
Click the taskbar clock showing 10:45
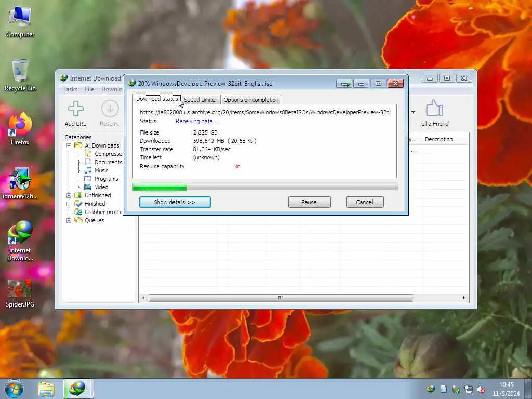click(x=506, y=389)
